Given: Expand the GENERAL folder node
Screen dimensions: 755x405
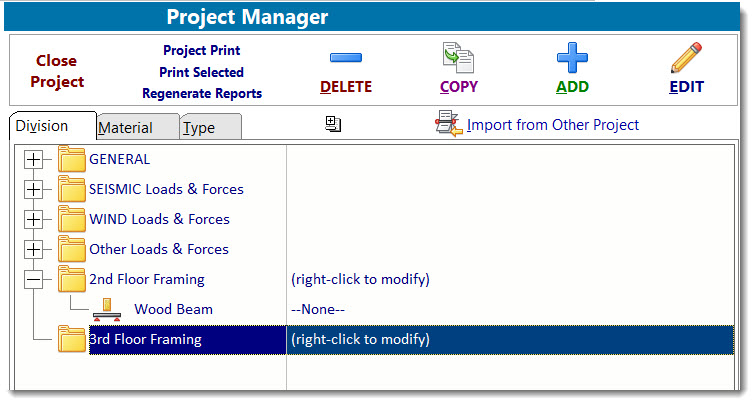Looking at the screenshot, I should point(34,159).
